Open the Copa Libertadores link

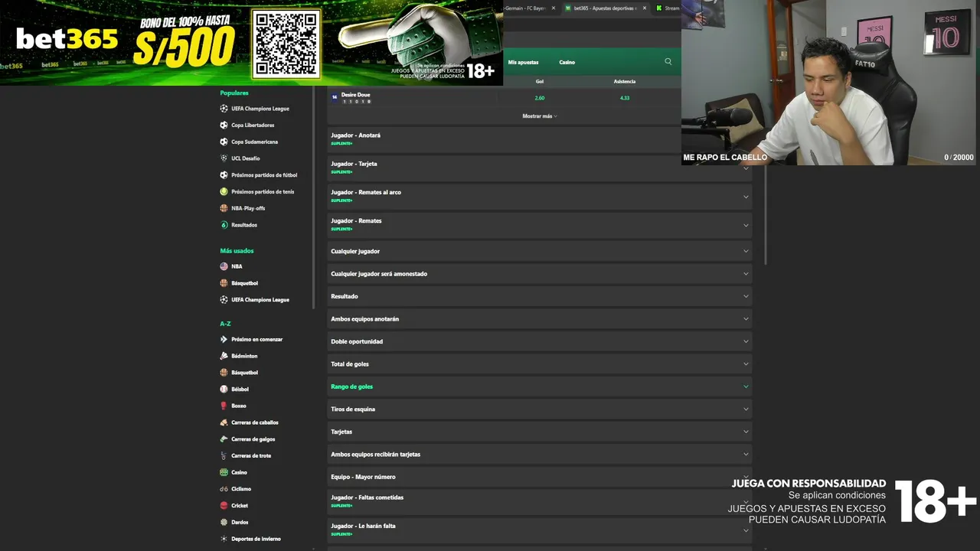253,125
